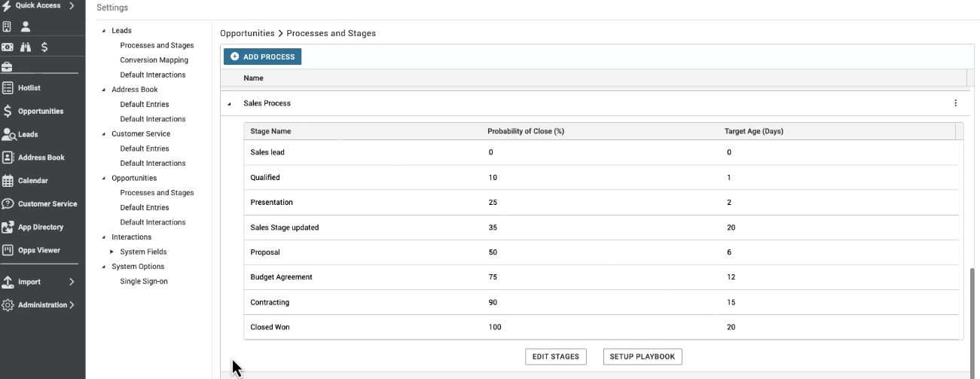Select Default Entries under Address Book
The width and height of the screenshot is (980, 379).
click(145, 104)
